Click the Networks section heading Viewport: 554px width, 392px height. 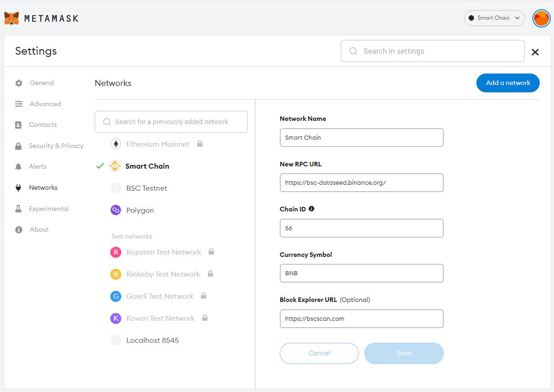(x=113, y=83)
